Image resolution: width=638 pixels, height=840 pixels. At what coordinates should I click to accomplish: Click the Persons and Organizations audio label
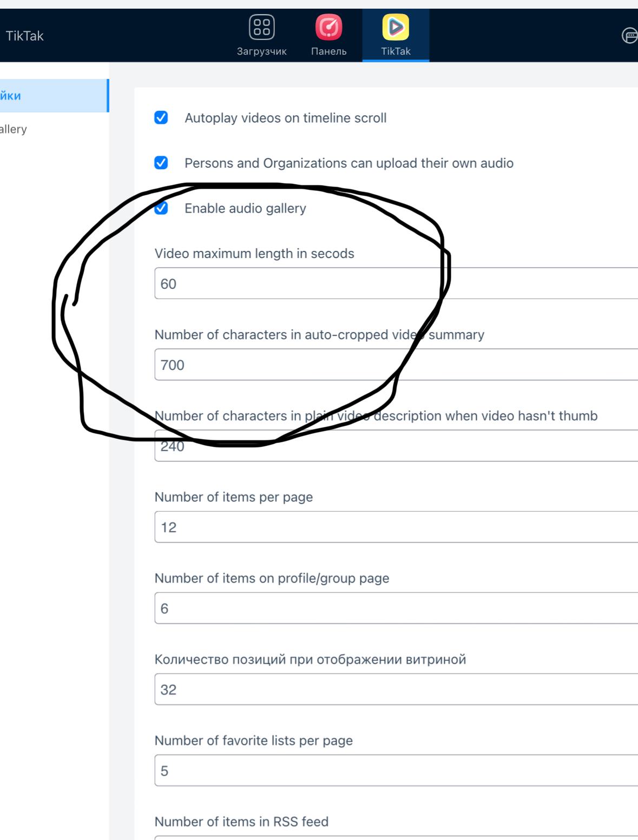(348, 163)
